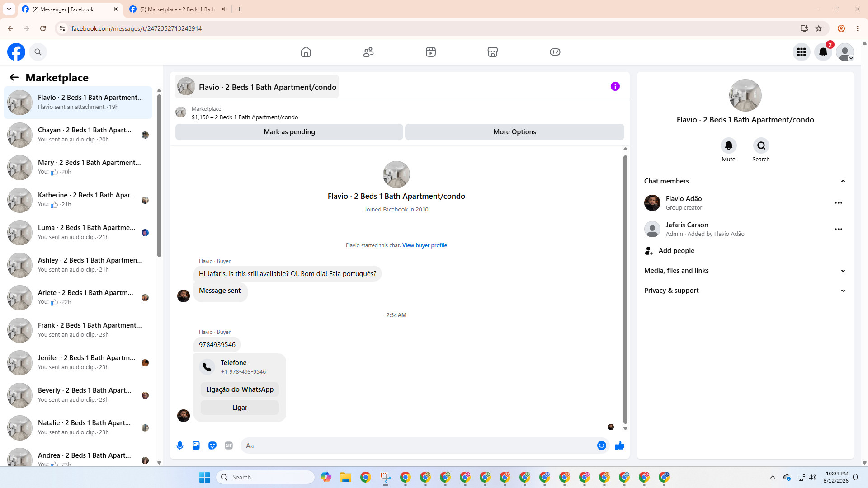Open the View buyer profile link
Viewport: 868px width, 488px height.
[x=425, y=245]
